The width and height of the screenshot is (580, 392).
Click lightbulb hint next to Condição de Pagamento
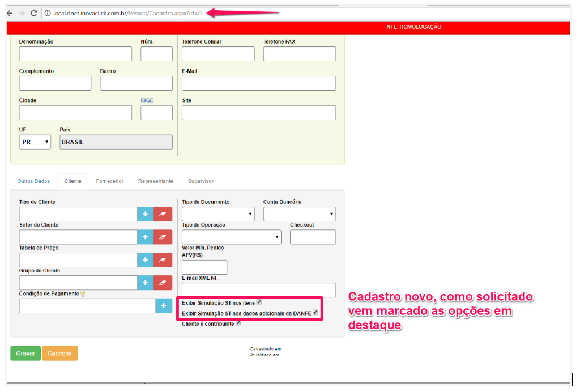[83, 293]
